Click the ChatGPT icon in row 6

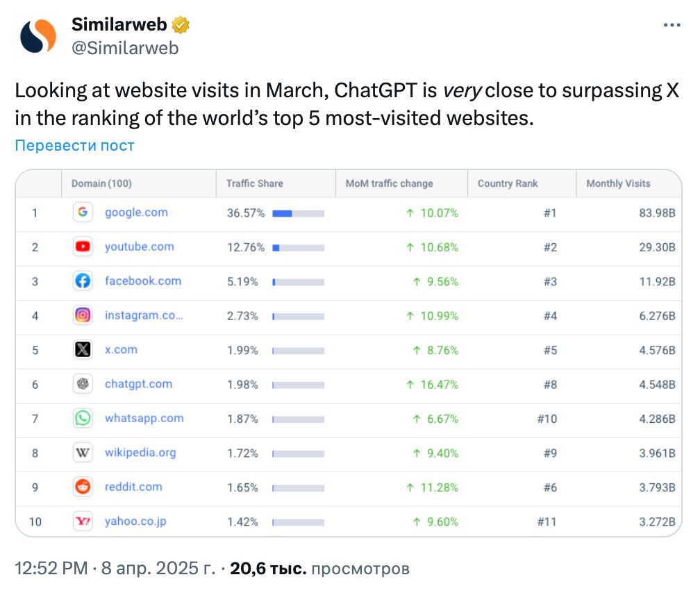pyautogui.click(x=83, y=384)
